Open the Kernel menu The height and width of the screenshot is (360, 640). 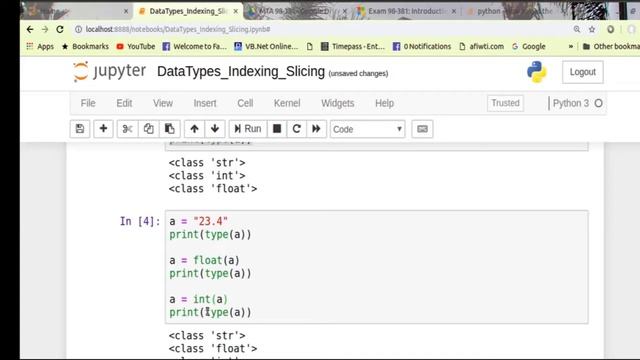287,103
